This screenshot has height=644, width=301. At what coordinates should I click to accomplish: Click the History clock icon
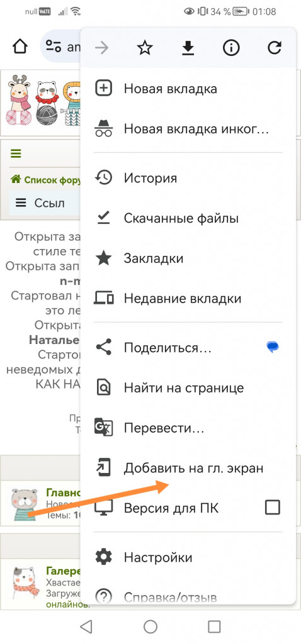tap(104, 178)
